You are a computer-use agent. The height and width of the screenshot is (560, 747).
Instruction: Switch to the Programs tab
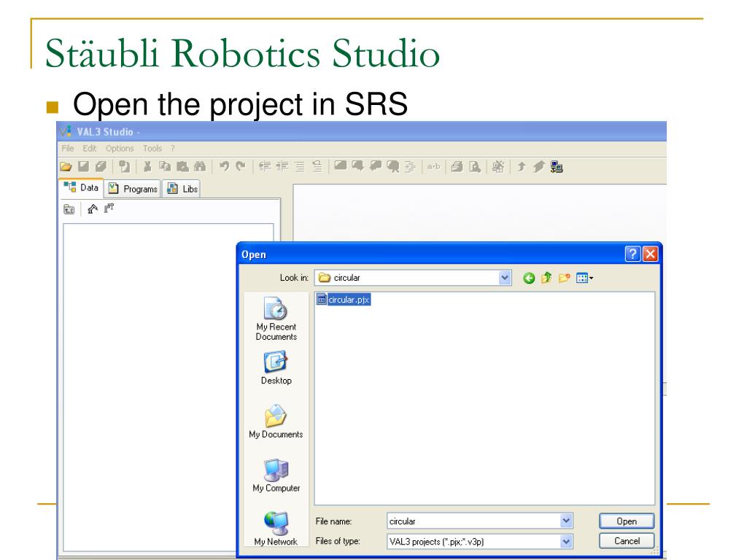tap(133, 189)
